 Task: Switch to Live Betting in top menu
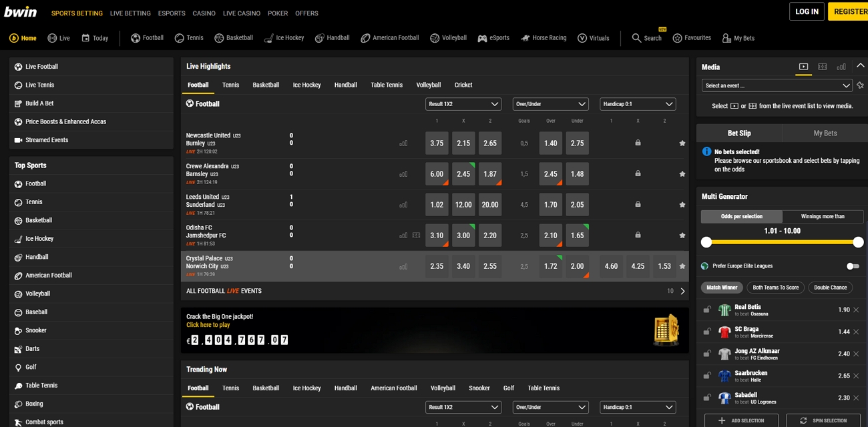coord(130,13)
